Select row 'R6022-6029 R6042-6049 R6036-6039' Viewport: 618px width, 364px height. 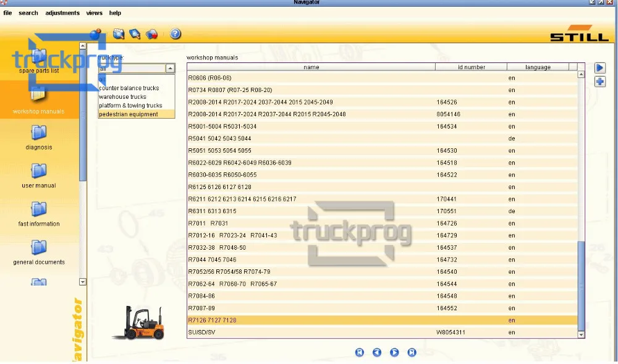[x=383, y=163]
